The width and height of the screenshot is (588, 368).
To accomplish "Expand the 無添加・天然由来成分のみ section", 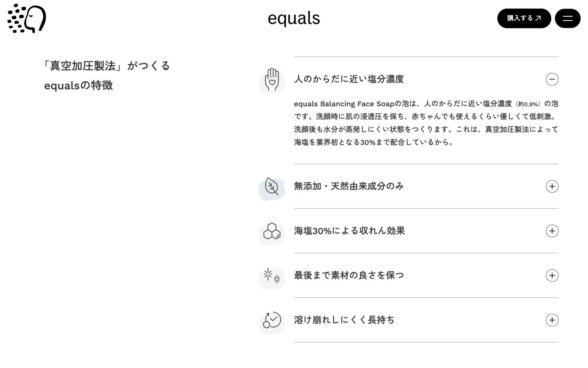I will coord(552,186).
